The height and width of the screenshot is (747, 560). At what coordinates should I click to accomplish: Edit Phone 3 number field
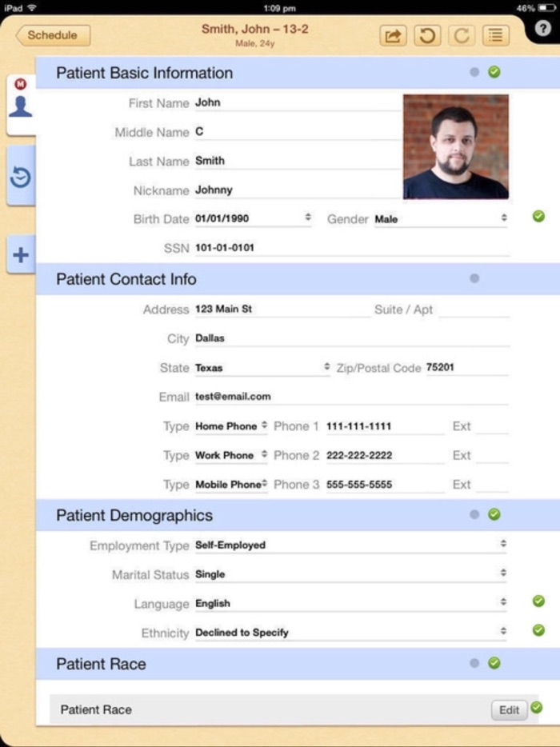tap(385, 485)
